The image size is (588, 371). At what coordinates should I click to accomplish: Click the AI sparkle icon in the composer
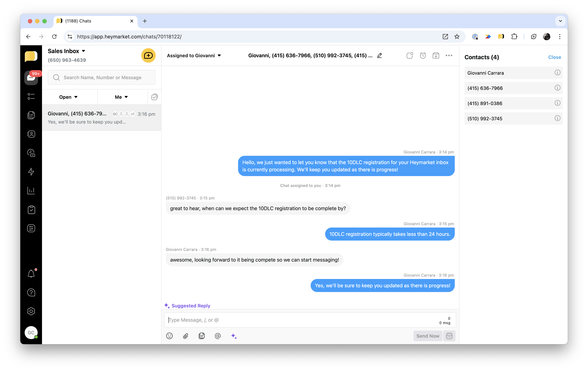pos(234,336)
